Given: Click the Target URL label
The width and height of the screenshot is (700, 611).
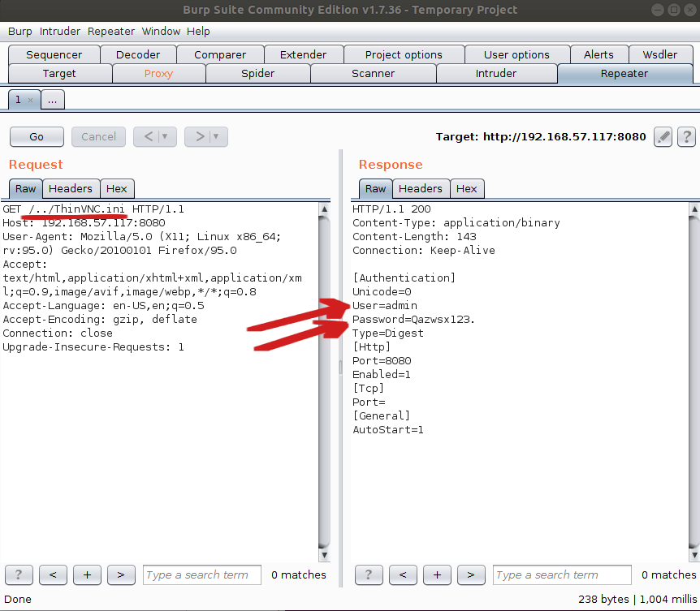Looking at the screenshot, I should 541,137.
